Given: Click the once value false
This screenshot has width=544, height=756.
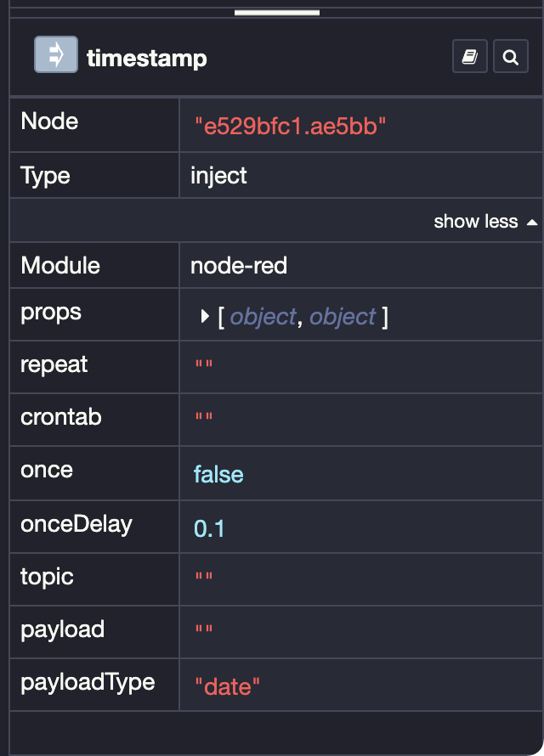Looking at the screenshot, I should coord(218,475).
